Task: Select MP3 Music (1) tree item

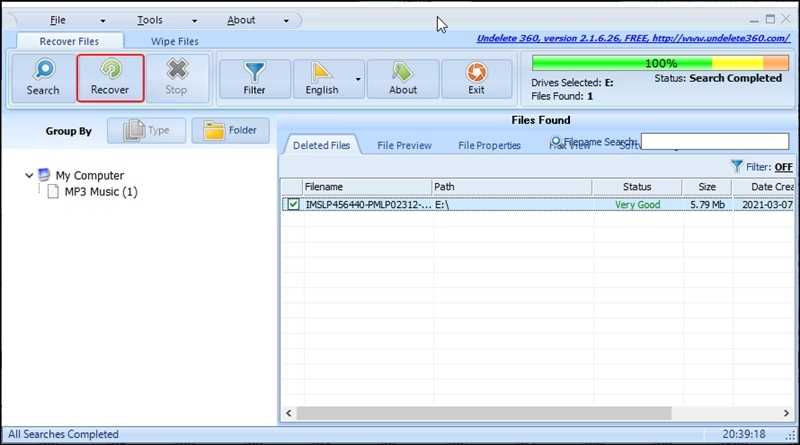Action: (100, 192)
